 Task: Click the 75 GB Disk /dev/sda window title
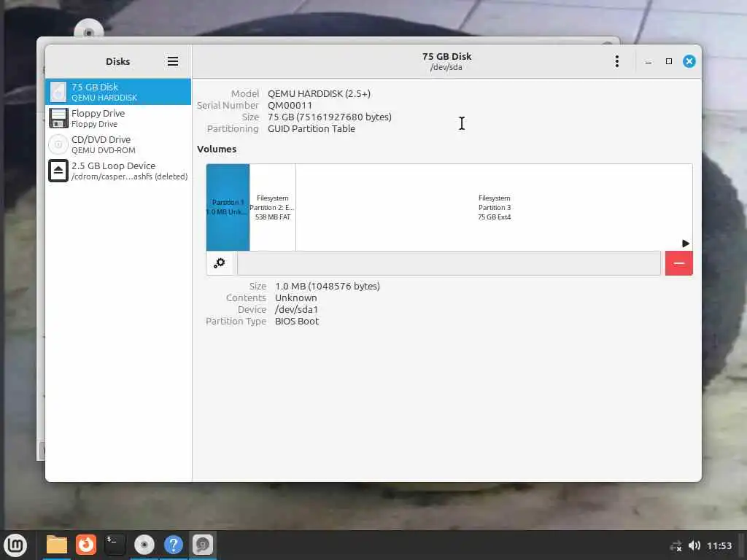click(x=446, y=61)
